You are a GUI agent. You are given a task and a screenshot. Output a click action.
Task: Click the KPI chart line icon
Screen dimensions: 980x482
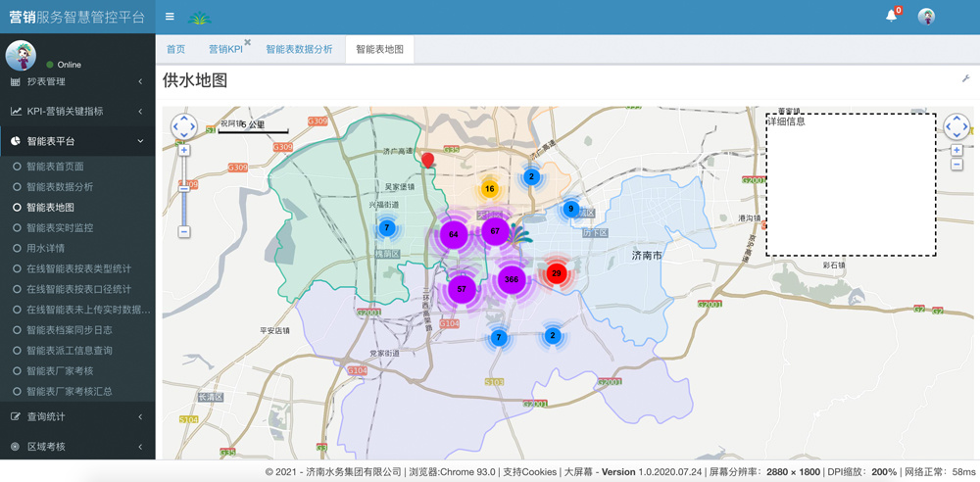tap(16, 112)
